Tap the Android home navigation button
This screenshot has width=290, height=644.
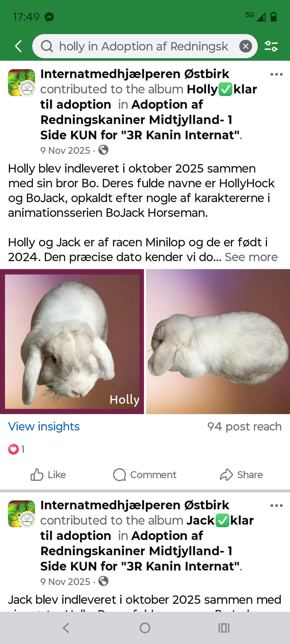tap(145, 628)
